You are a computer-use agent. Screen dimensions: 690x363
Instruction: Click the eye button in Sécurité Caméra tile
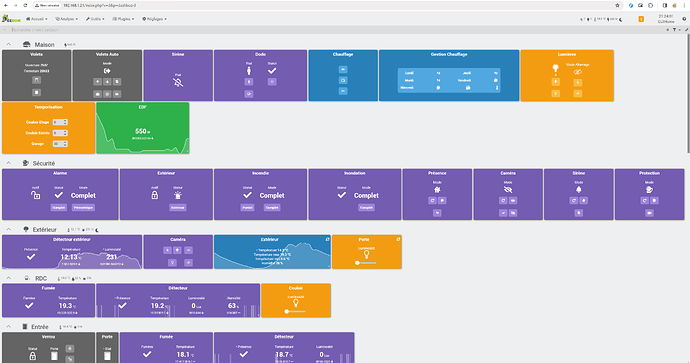[x=513, y=201]
